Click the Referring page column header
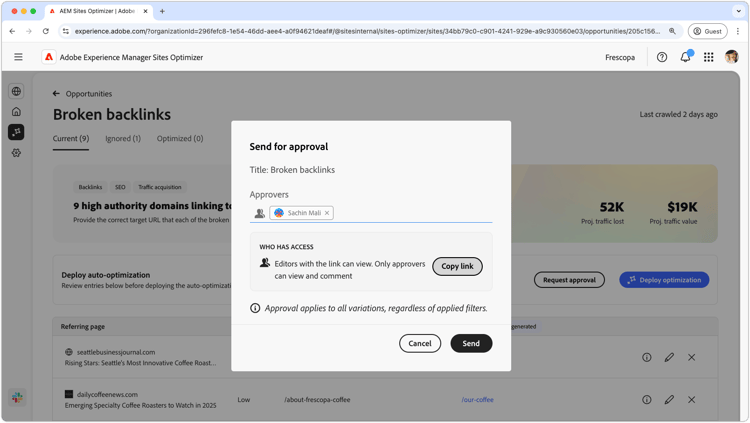750x423 pixels. 83,326
